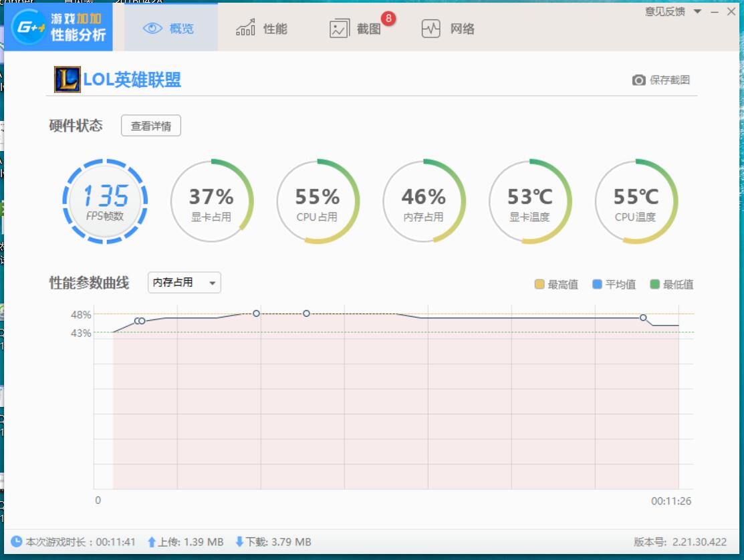Minimize the performance analysis window
The height and width of the screenshot is (560, 744).
(x=715, y=12)
